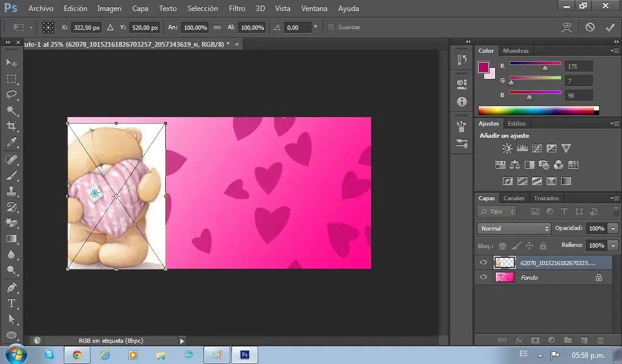This screenshot has width=622, height=364.
Task: Switch to the Canales tab
Action: coord(514,198)
